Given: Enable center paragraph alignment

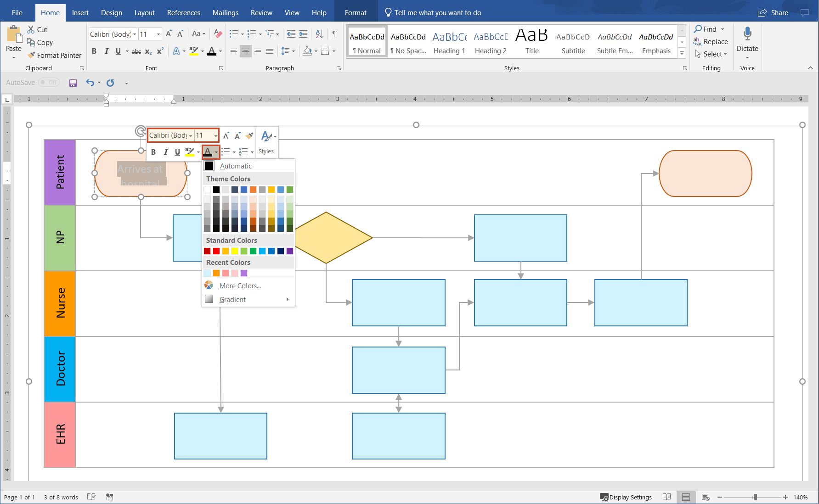Looking at the screenshot, I should 246,51.
